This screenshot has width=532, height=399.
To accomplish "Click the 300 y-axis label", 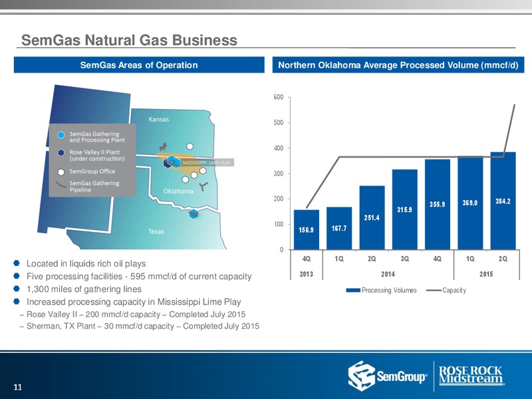I will point(278,174).
